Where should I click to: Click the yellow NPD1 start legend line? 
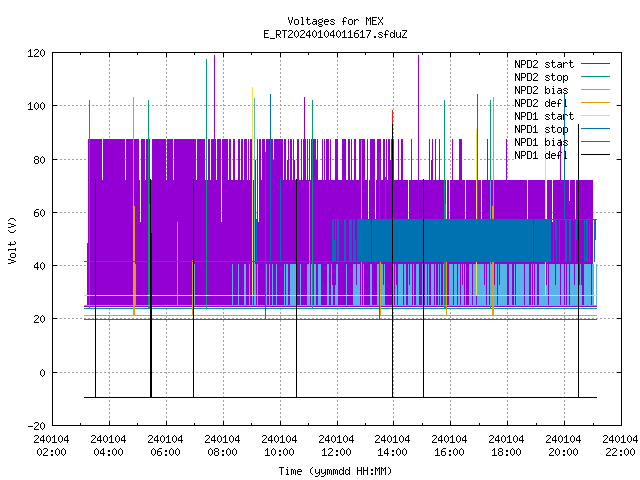pyautogui.click(x=595, y=116)
